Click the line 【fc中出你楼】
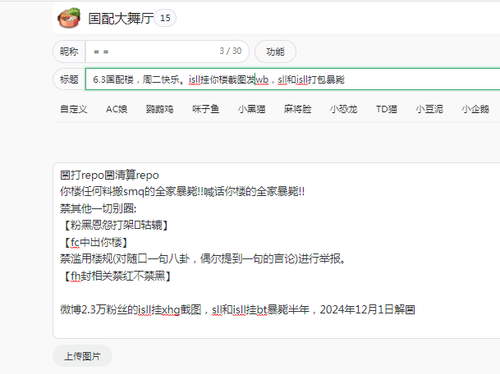 [x=95, y=242]
